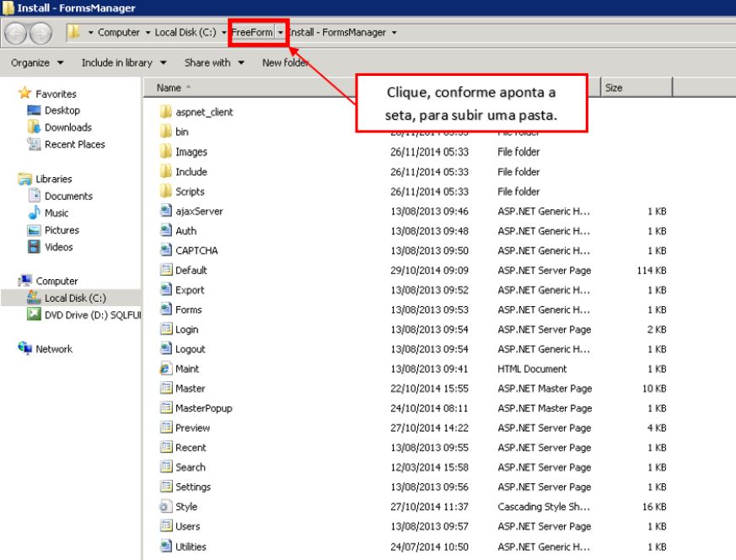Open the Share with dropdown

[214, 62]
